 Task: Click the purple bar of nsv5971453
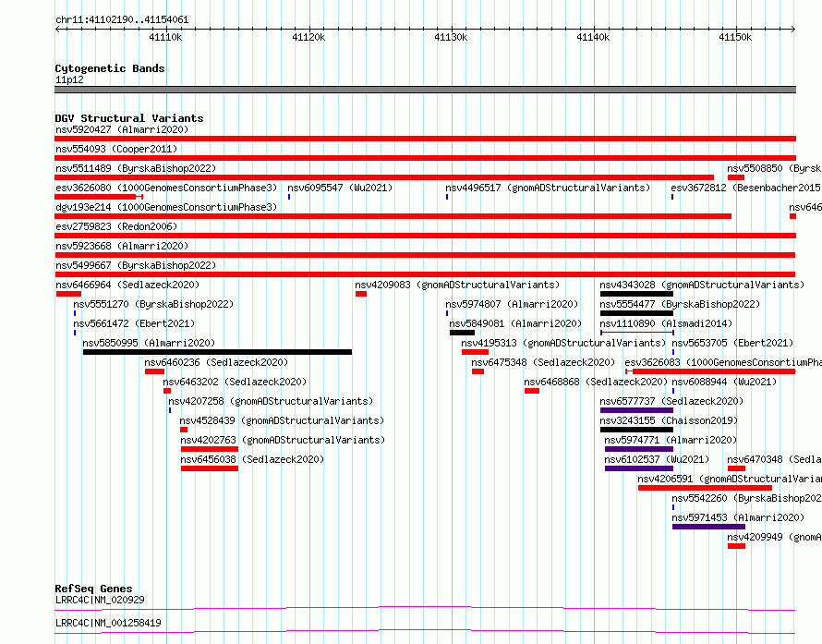(708, 527)
